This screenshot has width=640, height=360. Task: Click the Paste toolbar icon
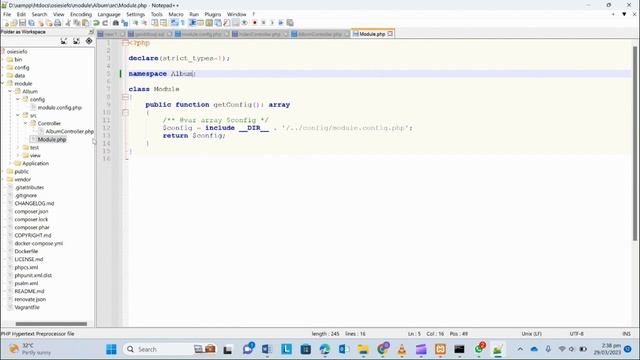[x=85, y=23]
